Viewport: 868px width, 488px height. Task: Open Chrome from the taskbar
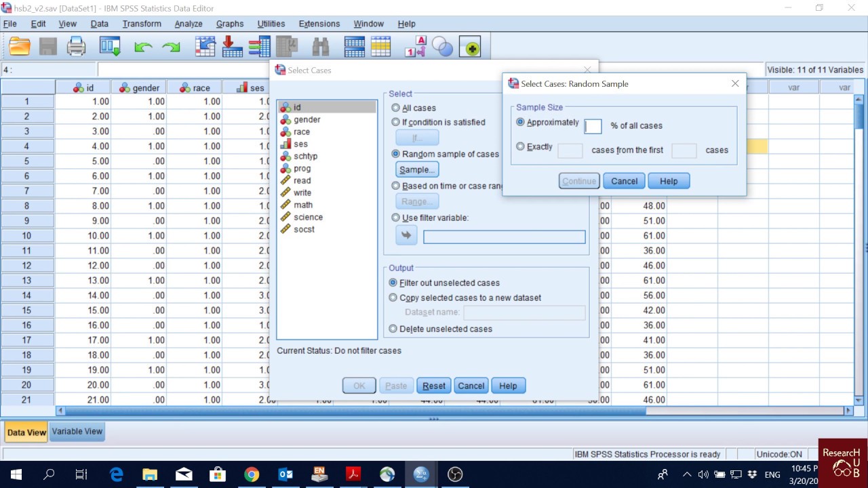click(252, 474)
